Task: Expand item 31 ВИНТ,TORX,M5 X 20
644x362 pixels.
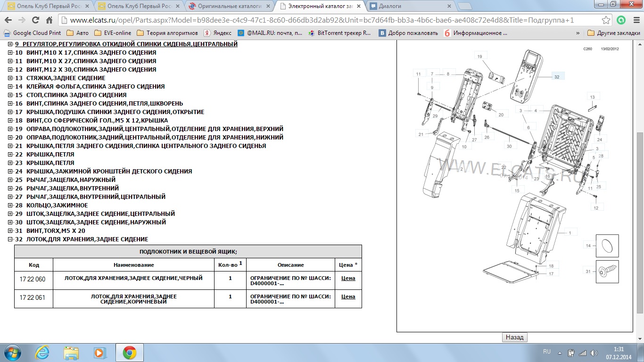Action: pyautogui.click(x=10, y=231)
